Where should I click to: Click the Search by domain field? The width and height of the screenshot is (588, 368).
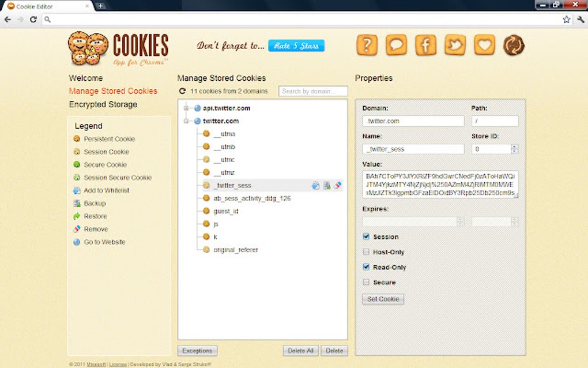click(x=313, y=91)
